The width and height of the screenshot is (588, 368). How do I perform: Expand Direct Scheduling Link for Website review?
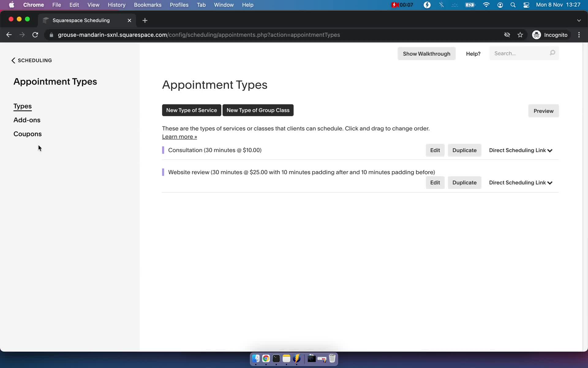pos(521,182)
